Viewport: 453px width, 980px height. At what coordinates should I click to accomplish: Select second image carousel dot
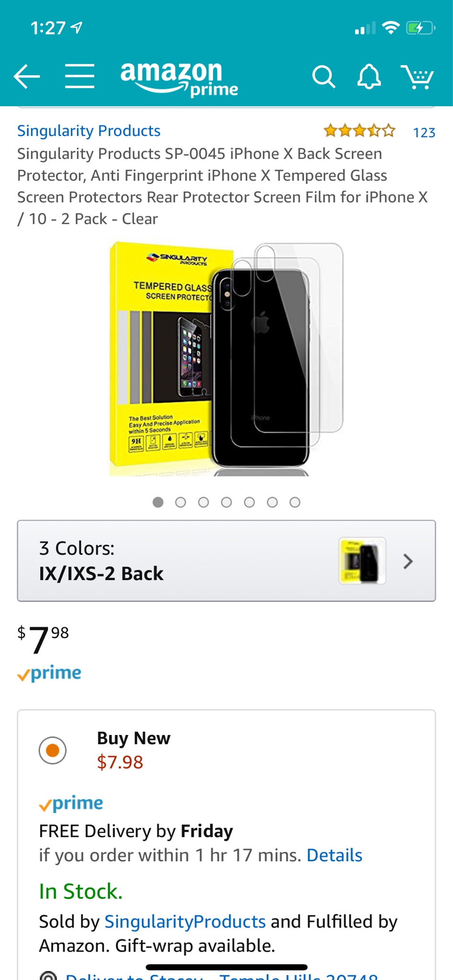point(181,502)
